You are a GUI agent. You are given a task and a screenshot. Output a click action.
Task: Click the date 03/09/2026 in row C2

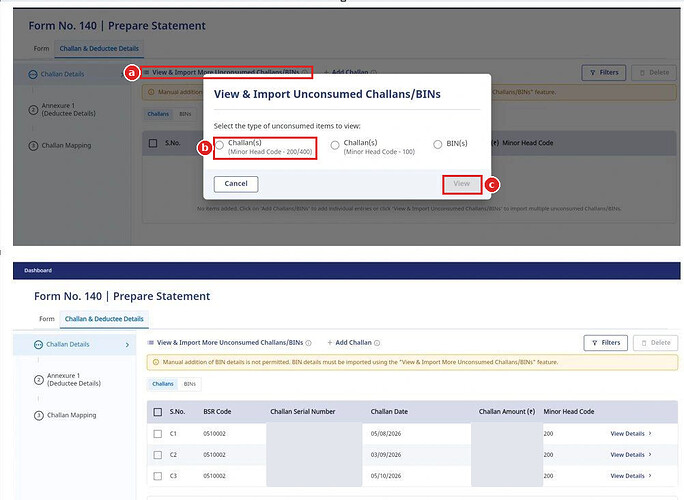(x=386, y=455)
